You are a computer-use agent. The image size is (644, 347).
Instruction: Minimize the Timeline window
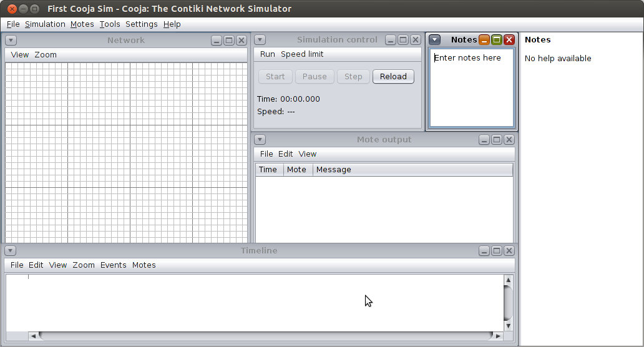484,250
